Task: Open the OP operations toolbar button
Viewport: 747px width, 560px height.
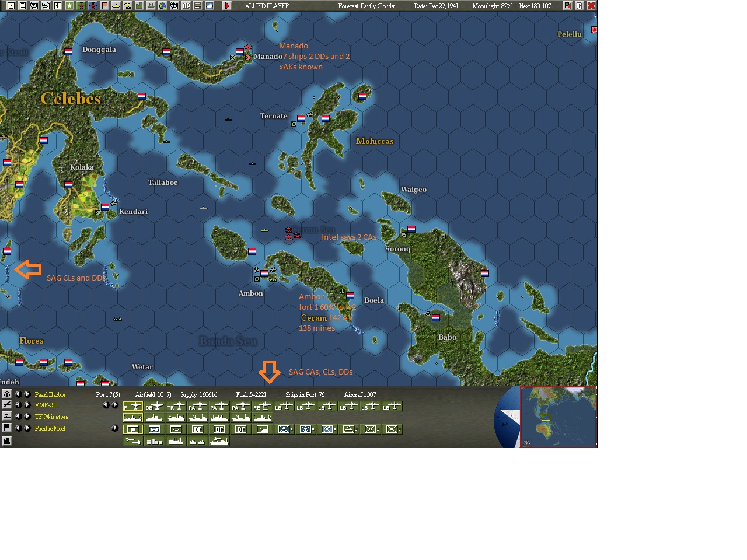Action: click(x=186, y=5)
